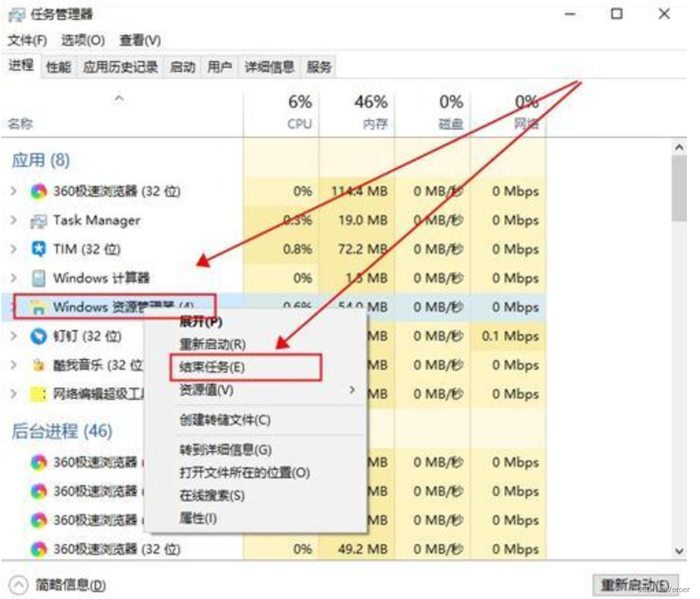Maximize the 任务管理器 window
Image resolution: width=700 pixels, height=599 pixels.
pyautogui.click(x=617, y=14)
